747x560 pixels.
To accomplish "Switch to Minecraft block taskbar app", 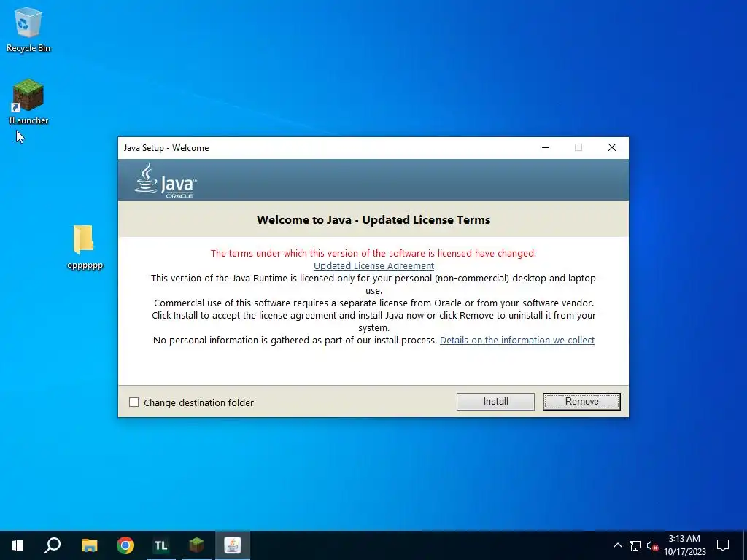I will [x=197, y=545].
